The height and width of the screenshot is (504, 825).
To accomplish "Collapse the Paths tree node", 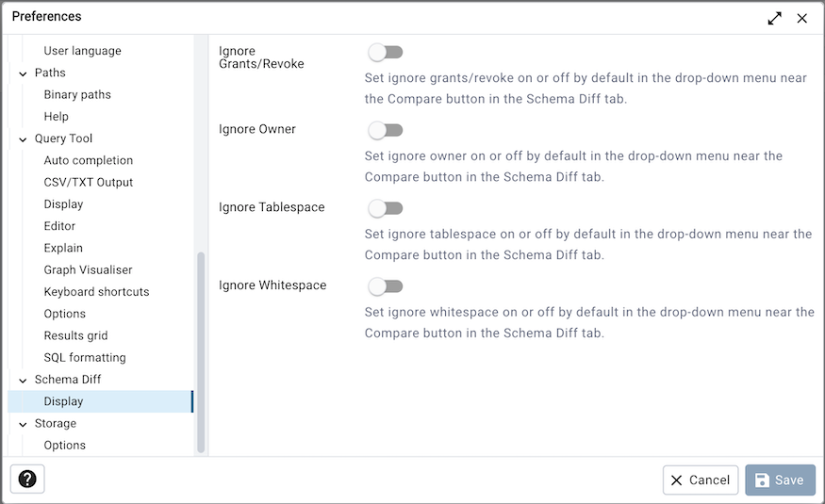I will 24,73.
